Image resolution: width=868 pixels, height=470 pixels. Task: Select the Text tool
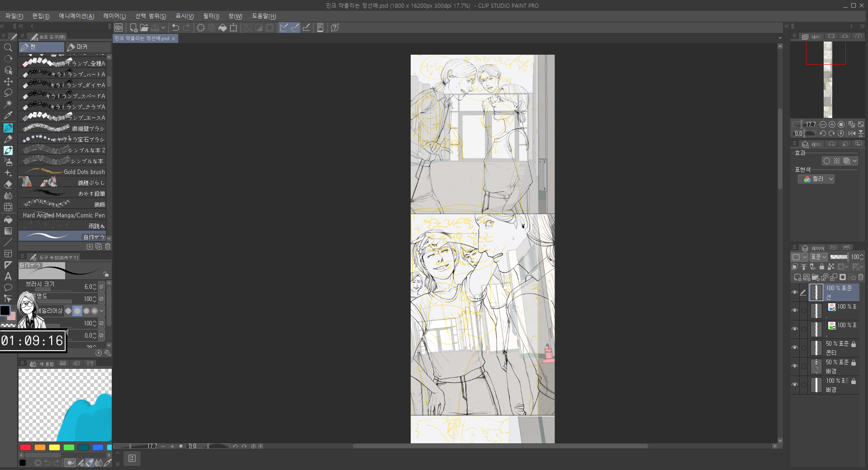[8, 276]
